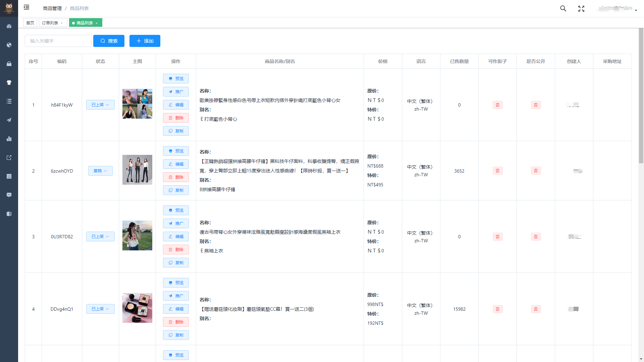Click 删除 button for product 0U3R7D82
This screenshot has height=362, width=644.
(176, 250)
